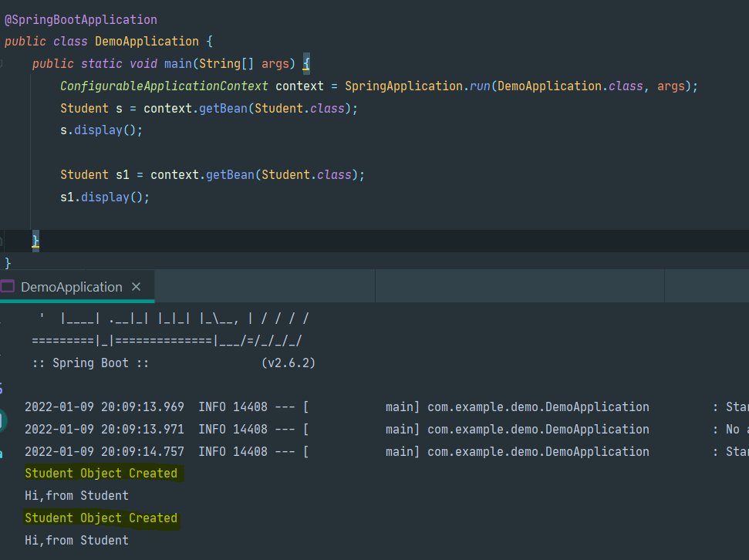
Task: Click the @SpringBootApplication annotation
Action: [80, 19]
